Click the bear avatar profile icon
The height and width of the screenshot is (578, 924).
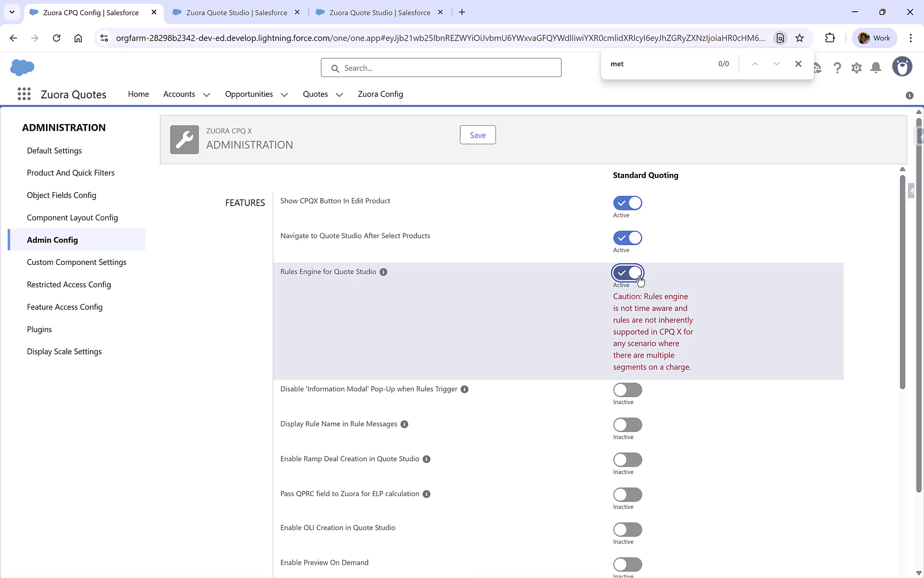[902, 66]
